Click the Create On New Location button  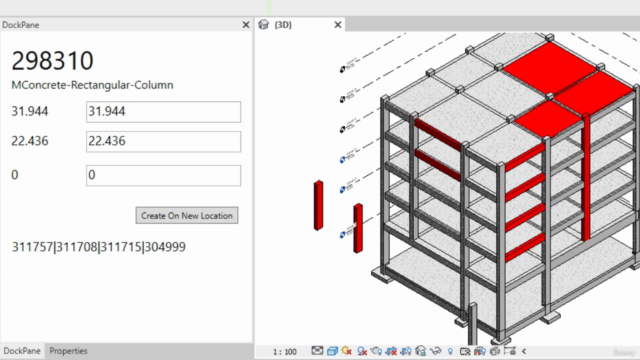coord(187,216)
